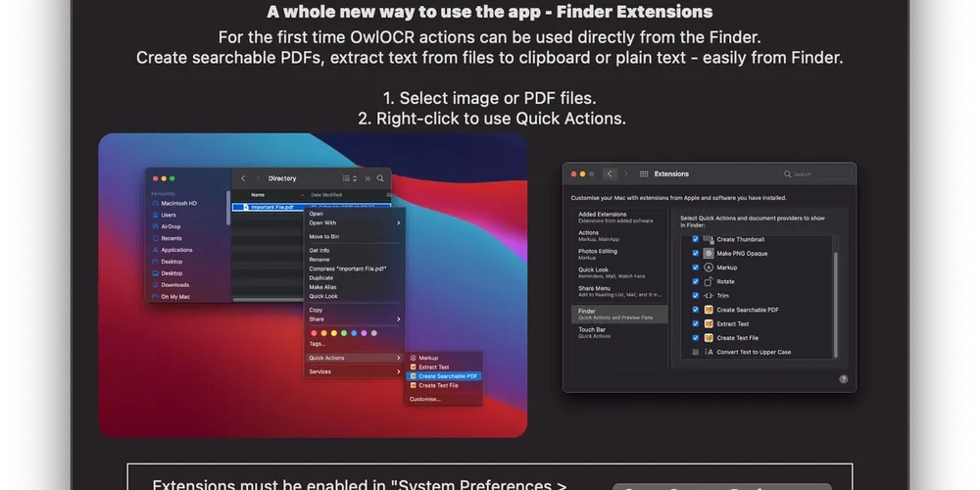Click the Convert Text to Upper Case icon
The width and height of the screenshot is (980, 490).
[x=709, y=352]
